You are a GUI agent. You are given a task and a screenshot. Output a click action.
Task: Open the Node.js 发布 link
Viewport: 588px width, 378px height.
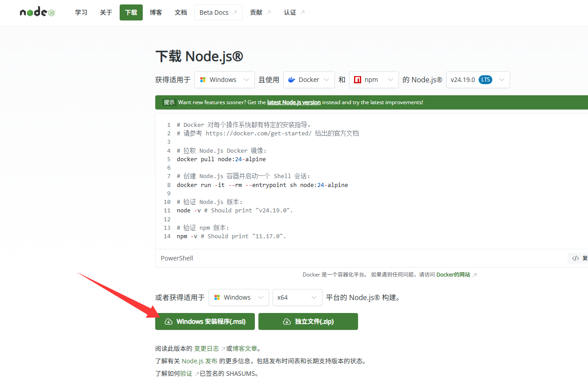pyautogui.click(x=199, y=361)
